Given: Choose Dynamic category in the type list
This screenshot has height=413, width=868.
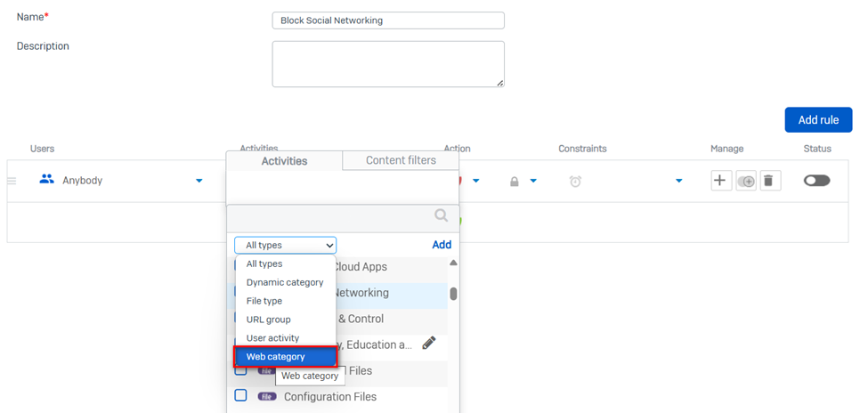Looking at the screenshot, I should (x=285, y=282).
